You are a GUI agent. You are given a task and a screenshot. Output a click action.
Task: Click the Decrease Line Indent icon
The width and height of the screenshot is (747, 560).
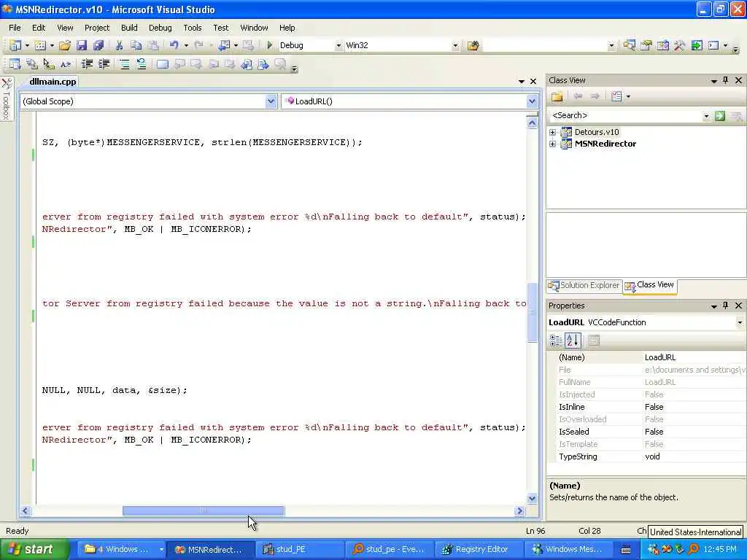coord(87,64)
